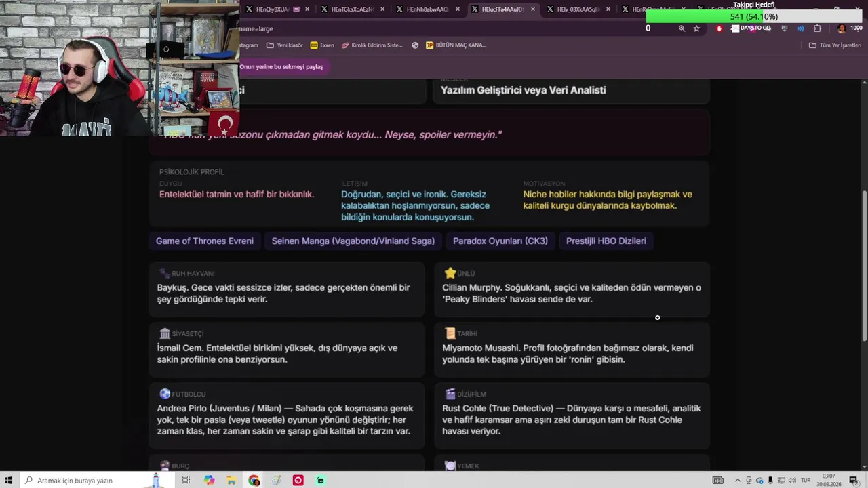Close the HEnQiyBXUA tab

tap(307, 9)
